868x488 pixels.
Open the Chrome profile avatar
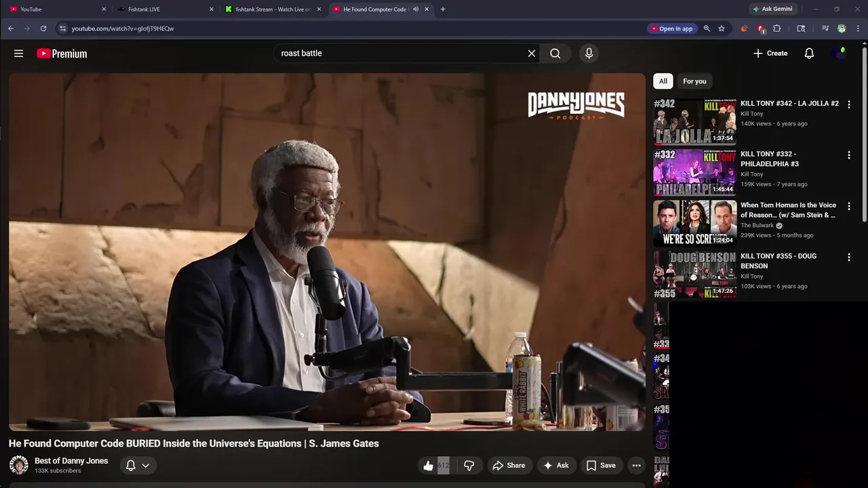coord(842,28)
